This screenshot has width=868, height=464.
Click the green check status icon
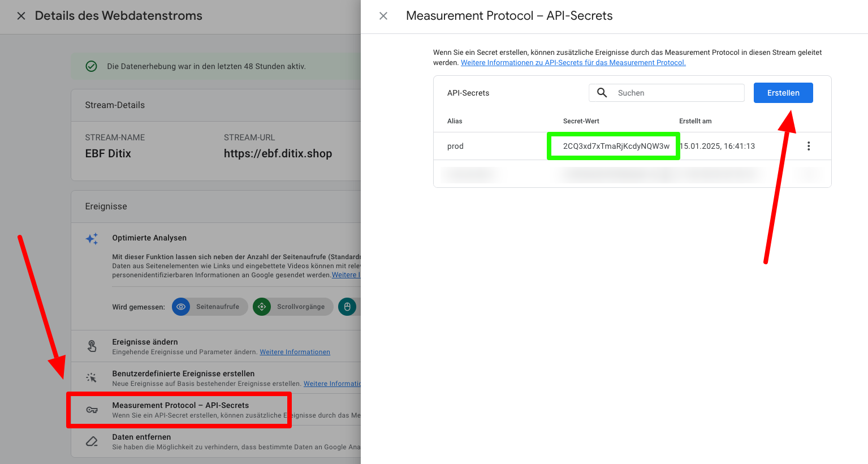click(x=91, y=66)
